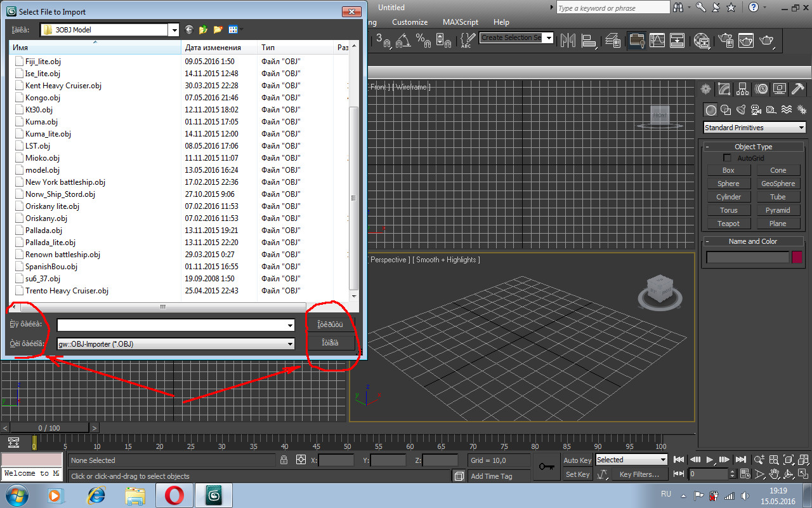Screen dimensions: 812x508
Task: Select Kongo.obj in the file list
Action: click(x=43, y=98)
